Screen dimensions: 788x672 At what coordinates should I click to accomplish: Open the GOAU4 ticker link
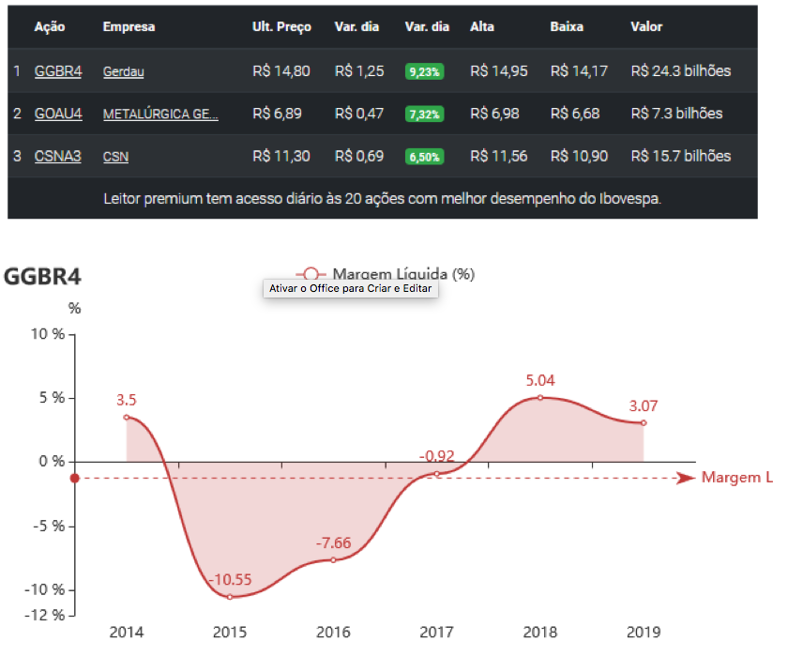tap(58, 114)
